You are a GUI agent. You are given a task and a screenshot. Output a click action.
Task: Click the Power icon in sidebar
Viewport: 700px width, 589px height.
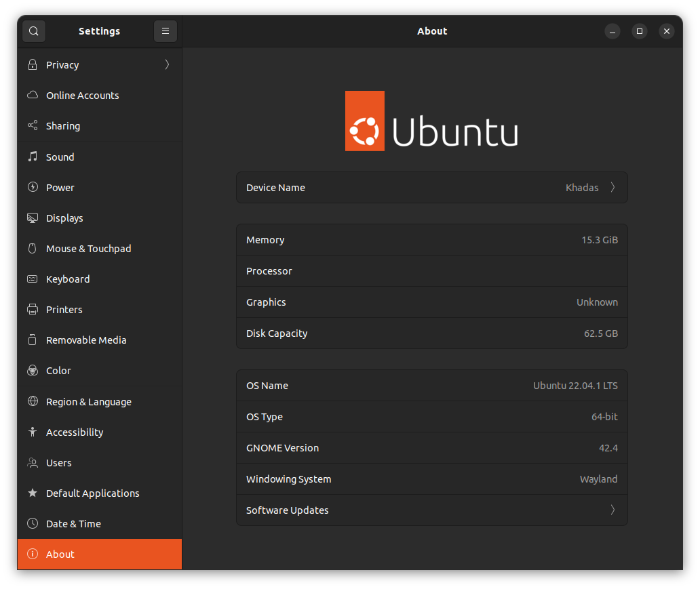33,187
